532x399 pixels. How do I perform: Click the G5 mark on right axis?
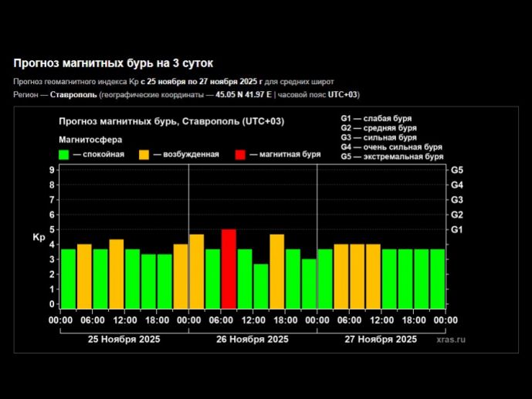point(456,170)
